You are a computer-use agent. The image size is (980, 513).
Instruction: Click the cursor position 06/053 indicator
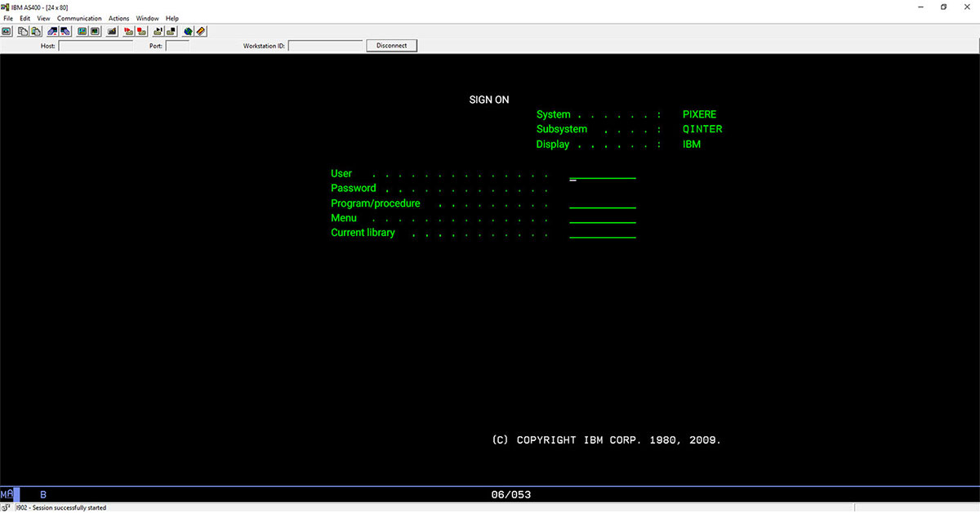[511, 495]
